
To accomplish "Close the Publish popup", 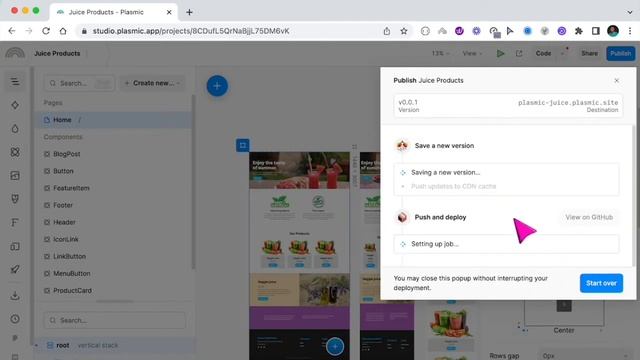I will coord(616,80).
